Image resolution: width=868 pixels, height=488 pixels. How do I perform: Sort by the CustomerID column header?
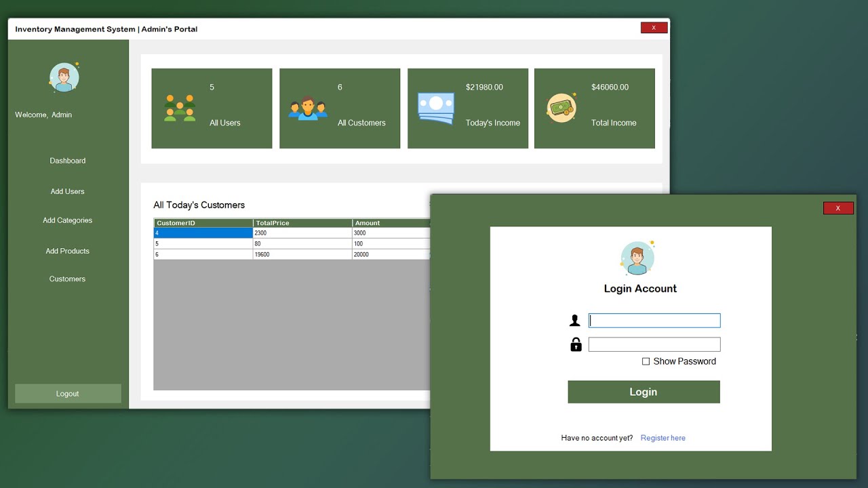click(203, 223)
